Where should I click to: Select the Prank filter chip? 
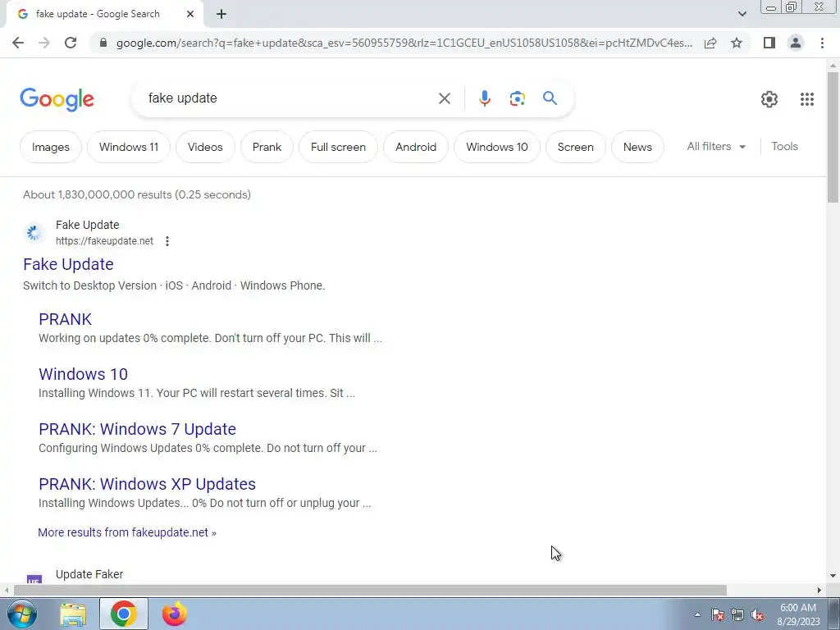pyautogui.click(x=267, y=147)
